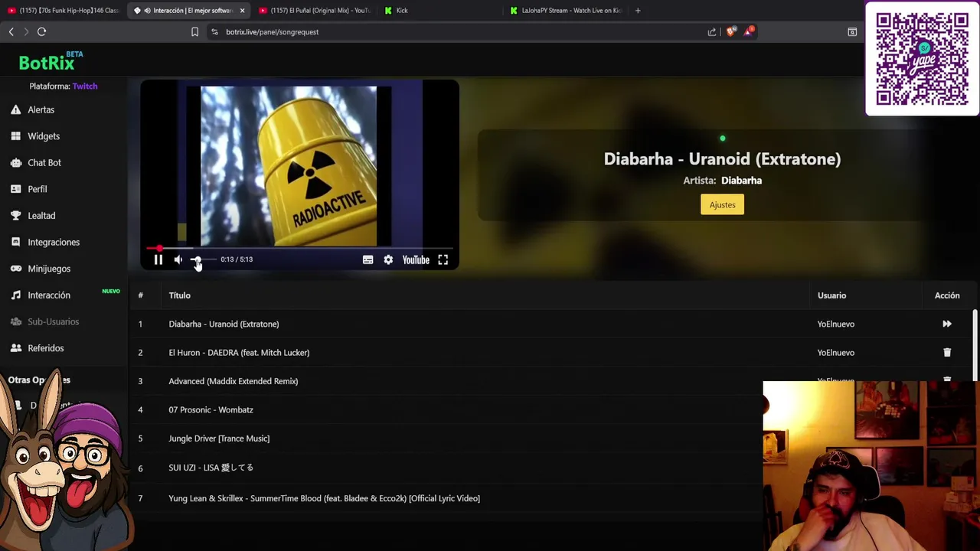Click the Título column header
Screen dimensions: 980x551
[x=180, y=295]
